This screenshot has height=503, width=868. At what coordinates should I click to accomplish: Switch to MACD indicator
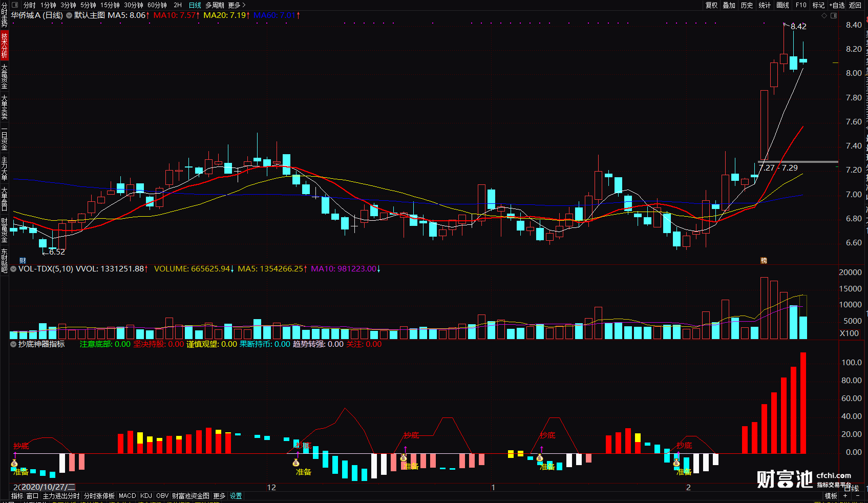(x=128, y=496)
